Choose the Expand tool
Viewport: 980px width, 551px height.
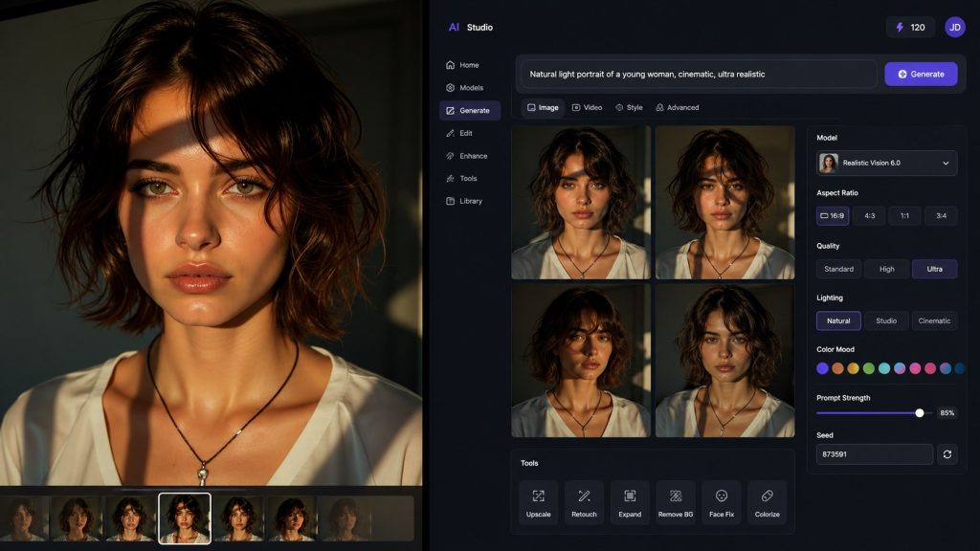pyautogui.click(x=630, y=502)
